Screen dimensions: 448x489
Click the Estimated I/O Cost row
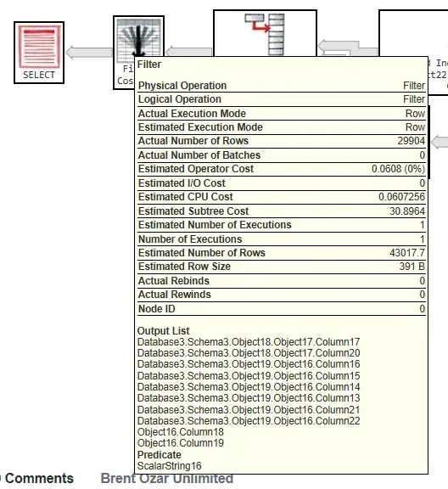(282, 183)
